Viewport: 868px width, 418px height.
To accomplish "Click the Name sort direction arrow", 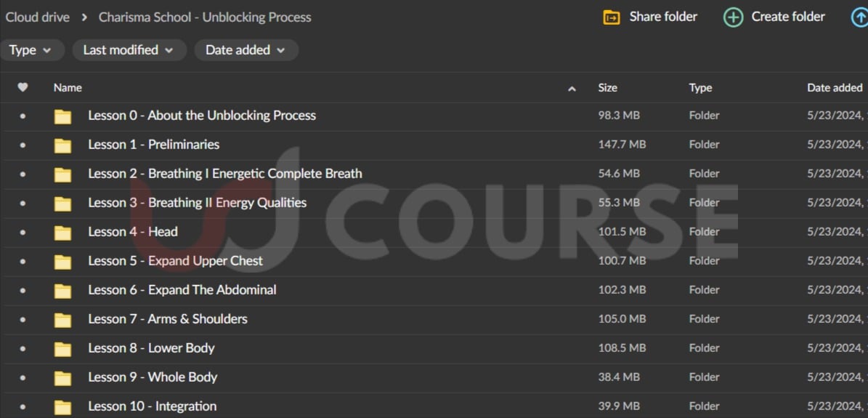I will click(x=572, y=89).
